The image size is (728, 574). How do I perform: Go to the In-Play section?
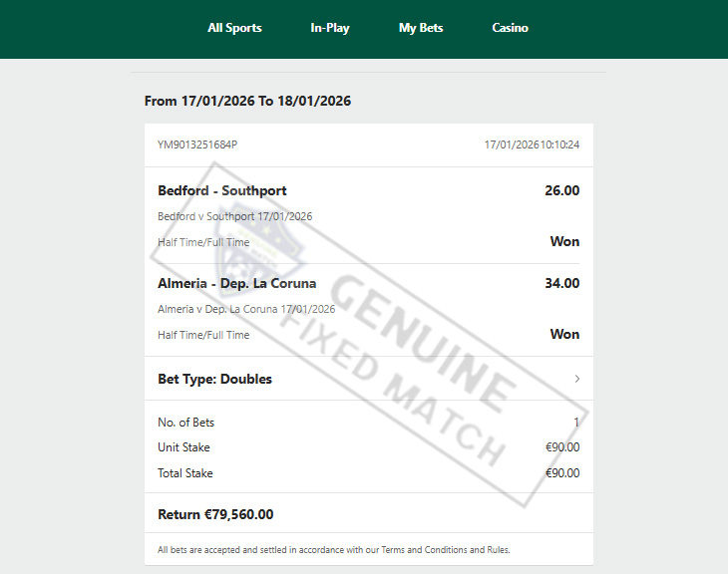click(x=330, y=28)
